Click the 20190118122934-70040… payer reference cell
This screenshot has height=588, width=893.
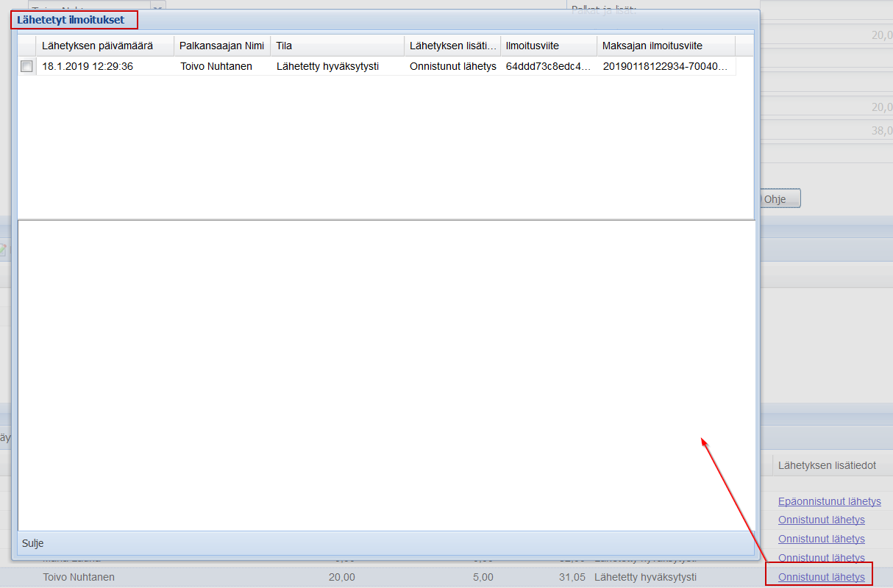click(x=665, y=66)
